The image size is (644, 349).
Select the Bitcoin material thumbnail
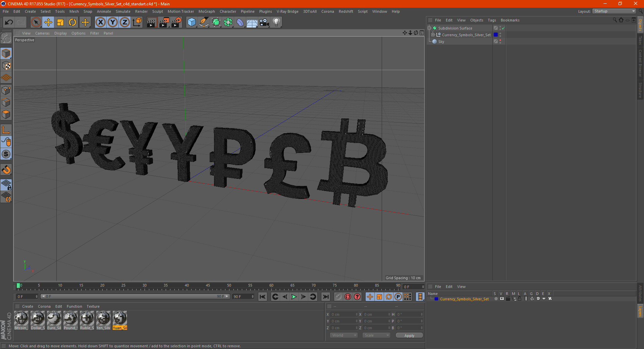[x=21, y=320]
